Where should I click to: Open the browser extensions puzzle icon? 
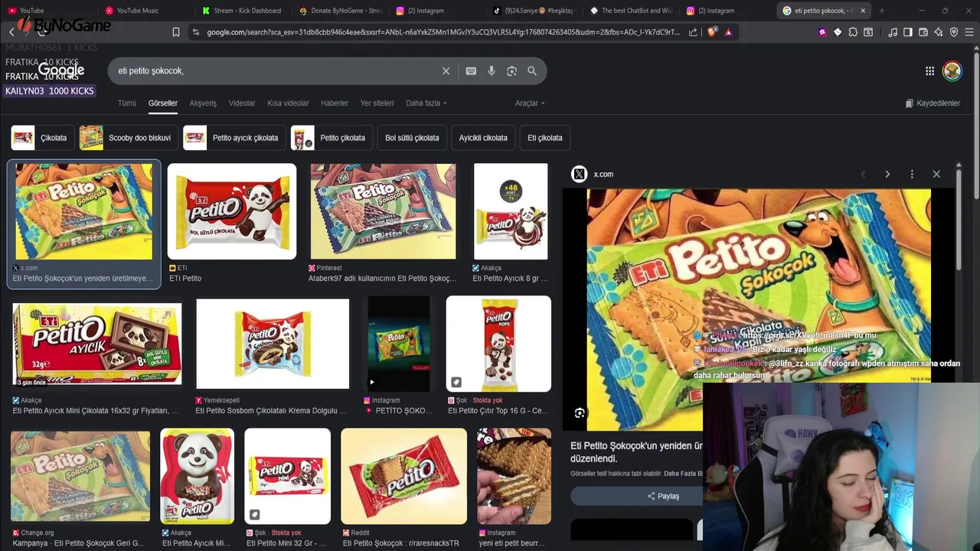(x=853, y=32)
